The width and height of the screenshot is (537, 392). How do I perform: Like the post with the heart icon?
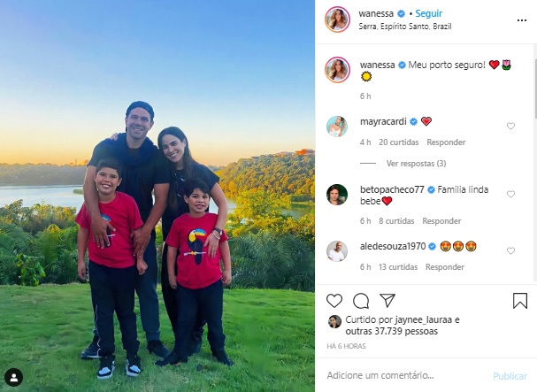334,301
